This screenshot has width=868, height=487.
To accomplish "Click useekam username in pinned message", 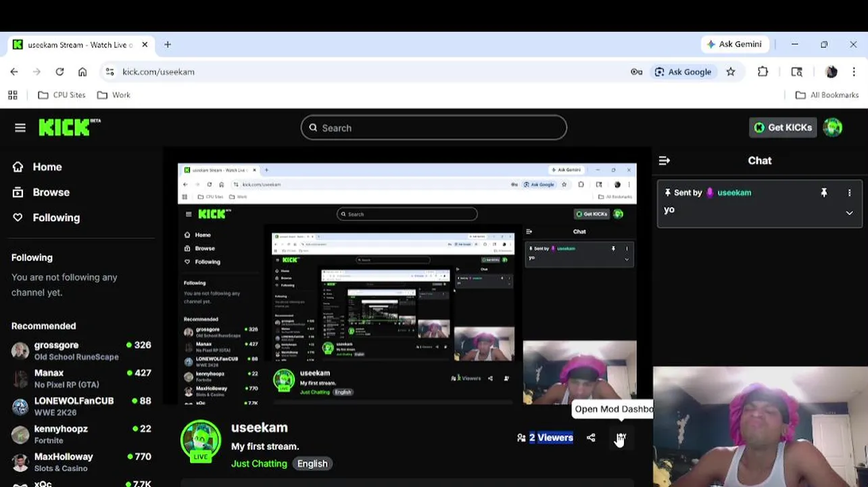I will coord(734,193).
